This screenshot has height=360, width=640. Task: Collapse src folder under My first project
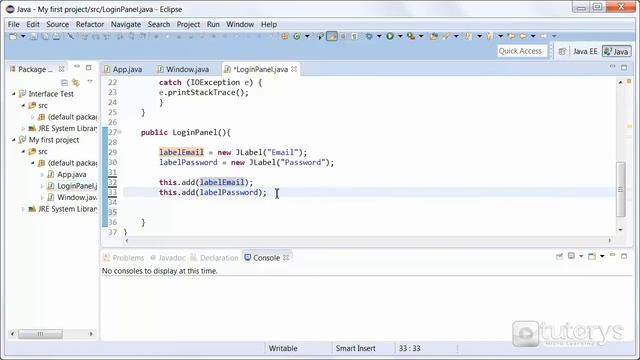pyautogui.click(x=23, y=151)
